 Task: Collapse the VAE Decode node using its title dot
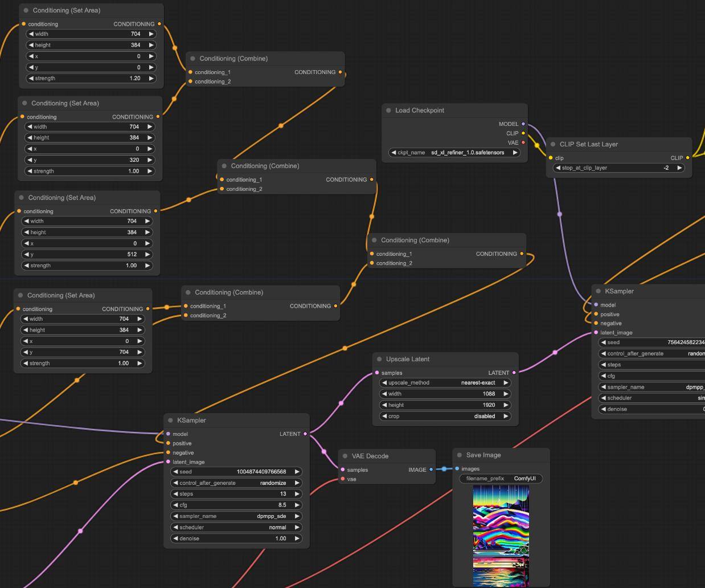(x=345, y=456)
